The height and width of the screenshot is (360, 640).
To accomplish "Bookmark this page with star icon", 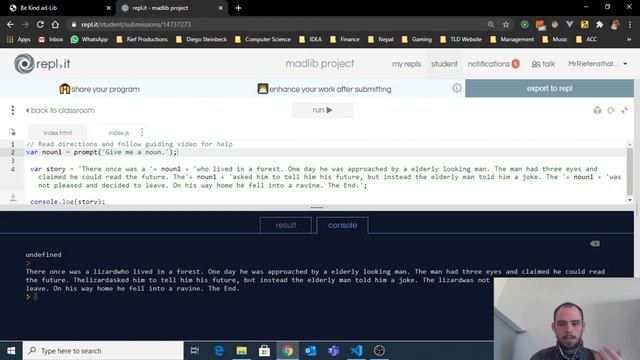I will (506, 24).
